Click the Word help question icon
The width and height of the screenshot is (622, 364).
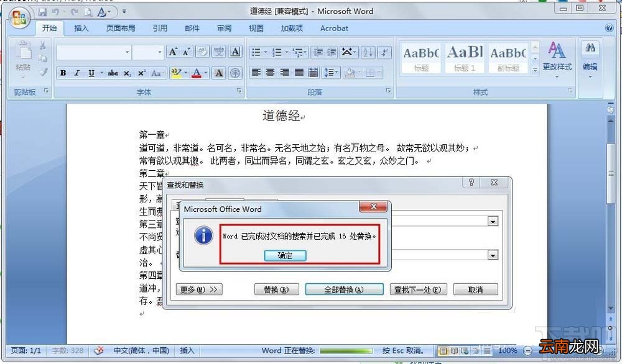point(610,28)
